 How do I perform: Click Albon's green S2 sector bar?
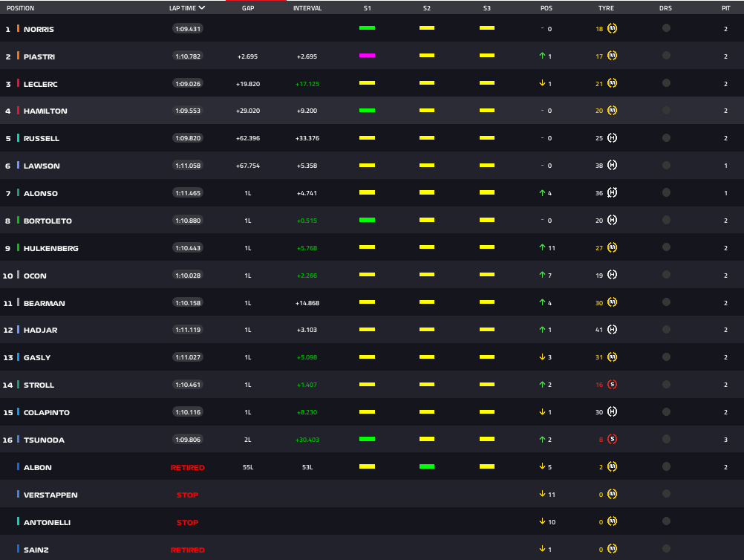(x=426, y=467)
